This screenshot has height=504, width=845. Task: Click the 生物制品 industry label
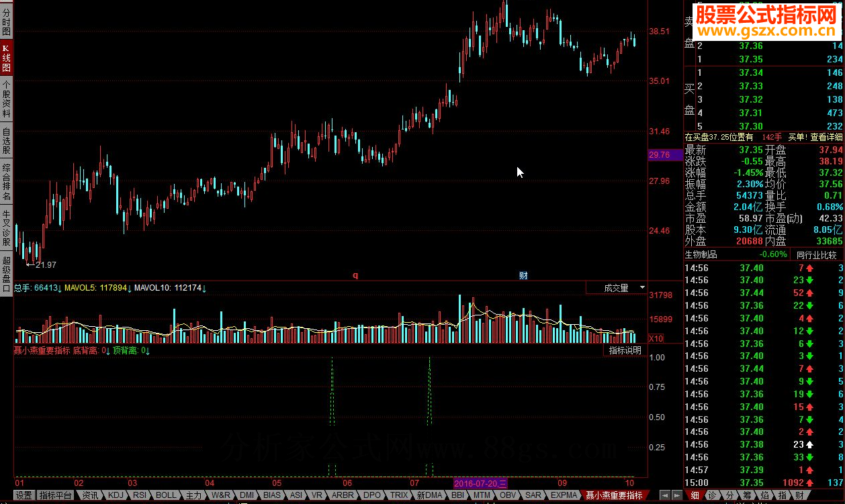tap(701, 255)
